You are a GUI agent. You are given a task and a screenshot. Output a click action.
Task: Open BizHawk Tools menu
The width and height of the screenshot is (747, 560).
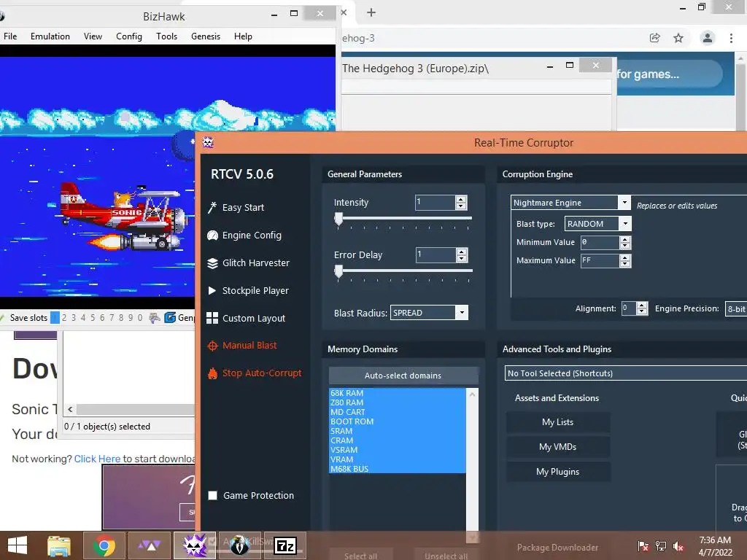pos(167,36)
